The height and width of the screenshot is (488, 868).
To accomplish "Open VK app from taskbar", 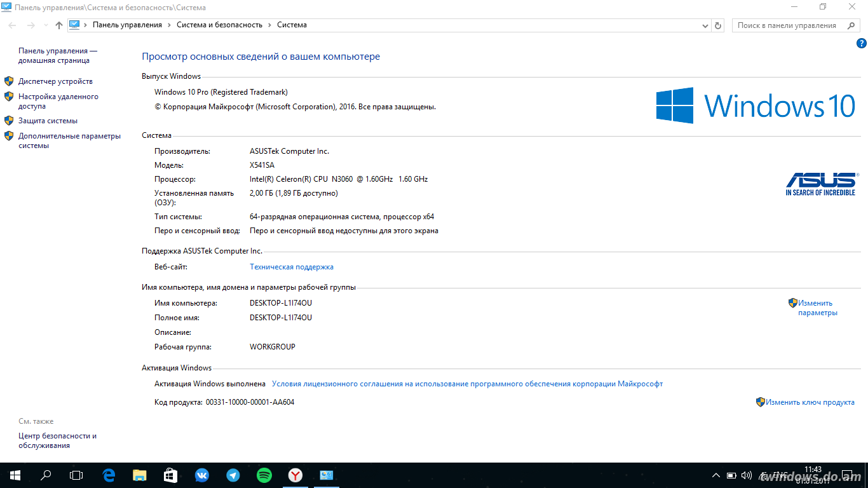I will point(202,475).
